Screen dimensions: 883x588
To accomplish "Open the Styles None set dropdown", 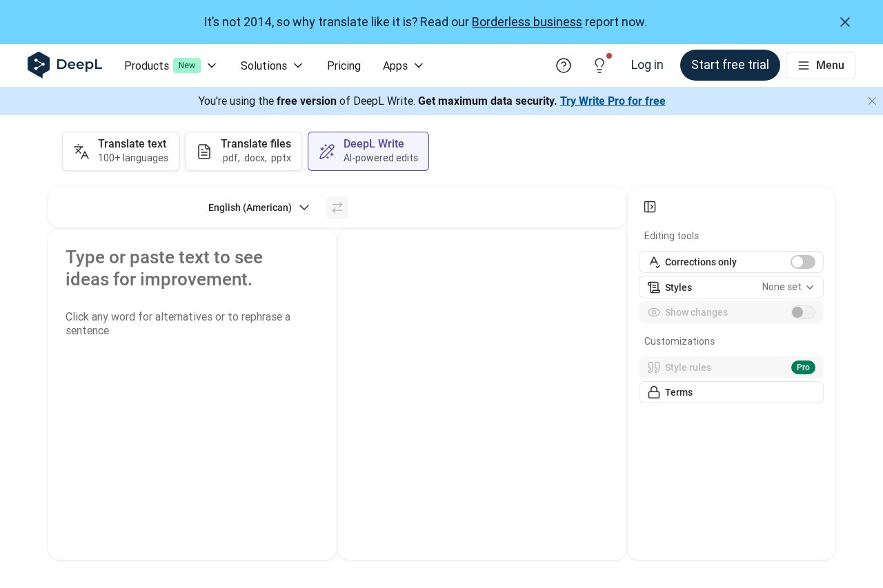I will pyautogui.click(x=788, y=287).
